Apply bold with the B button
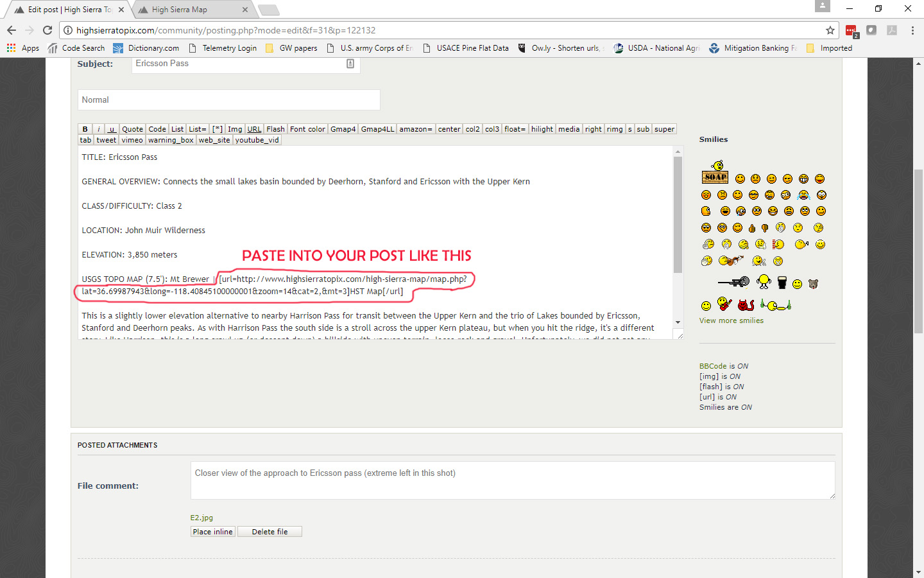 click(x=85, y=129)
